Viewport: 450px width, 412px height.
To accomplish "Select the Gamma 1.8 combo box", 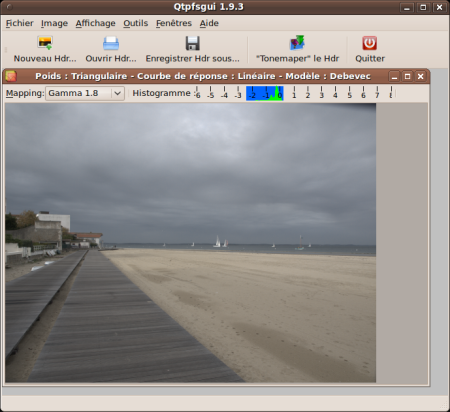I will 85,93.
